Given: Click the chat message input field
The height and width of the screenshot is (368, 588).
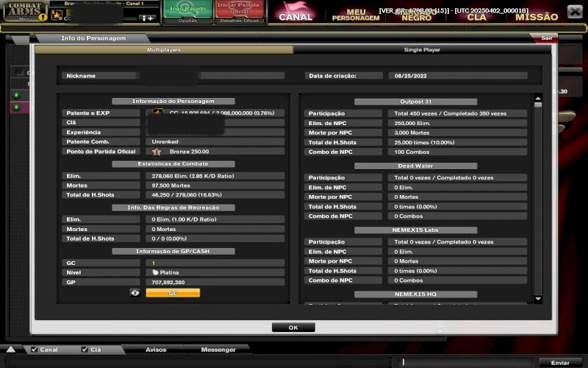Looking at the screenshot, I should pos(470,362).
